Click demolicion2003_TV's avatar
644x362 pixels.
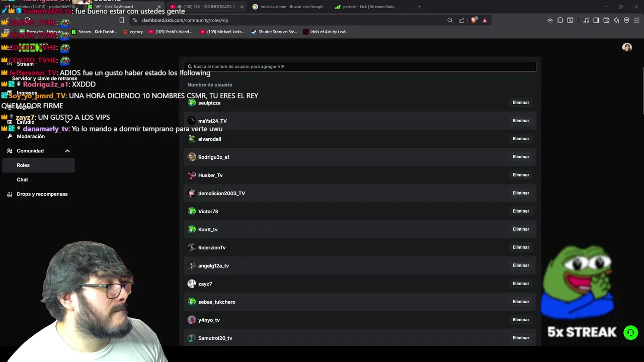tap(192, 193)
